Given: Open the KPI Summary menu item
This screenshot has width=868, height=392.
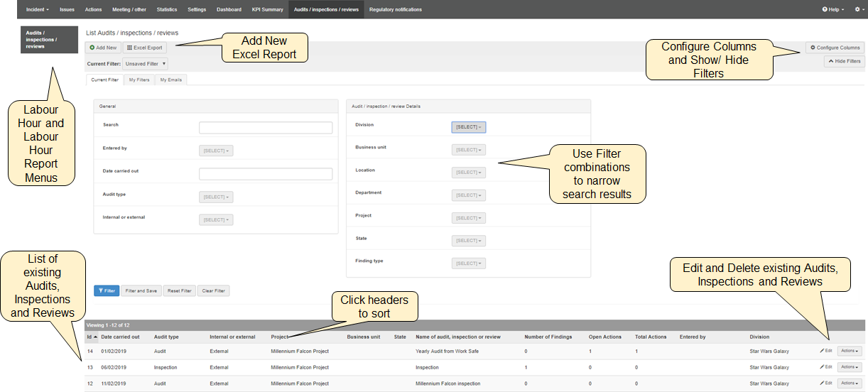Looking at the screenshot, I should (x=267, y=9).
